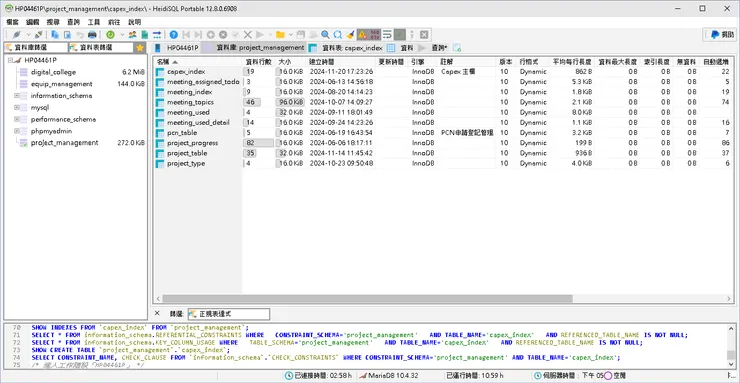Open the session manager plug icon

click(x=17, y=34)
